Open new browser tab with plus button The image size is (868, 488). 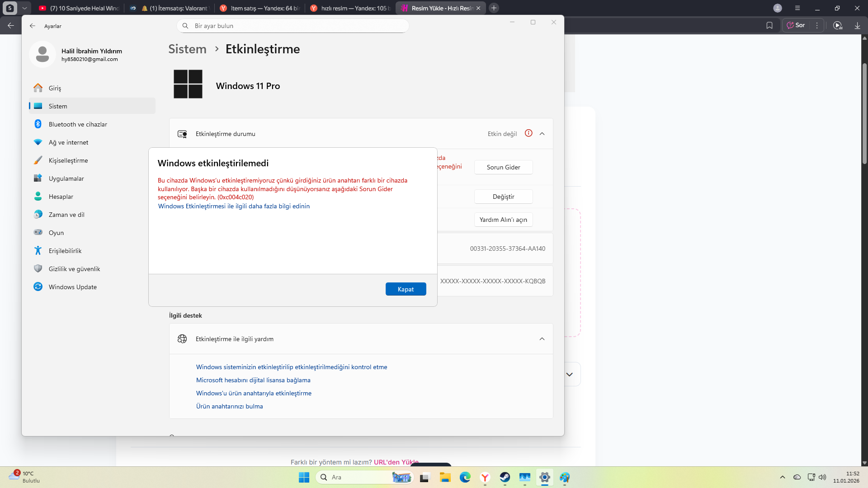tap(494, 8)
